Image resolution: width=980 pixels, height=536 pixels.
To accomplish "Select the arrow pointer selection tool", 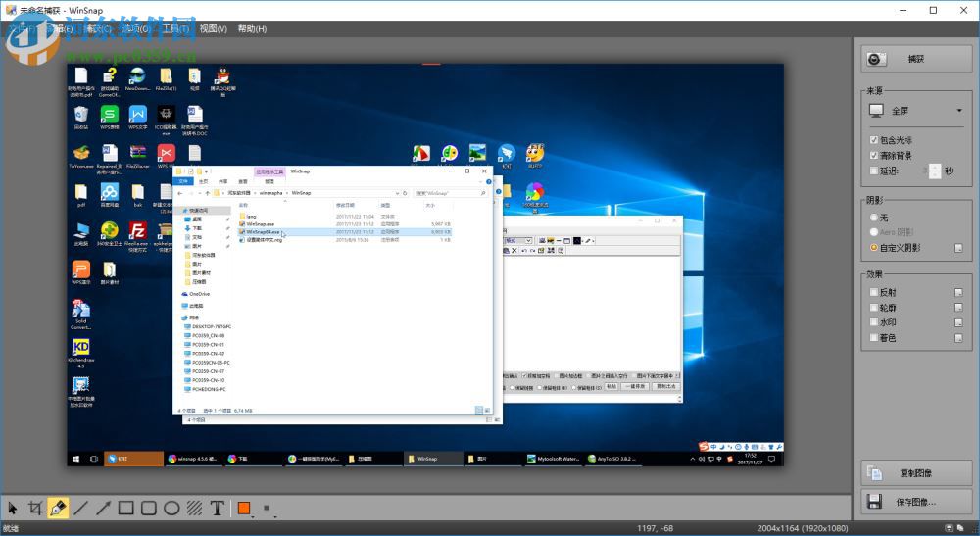I will 13,509.
